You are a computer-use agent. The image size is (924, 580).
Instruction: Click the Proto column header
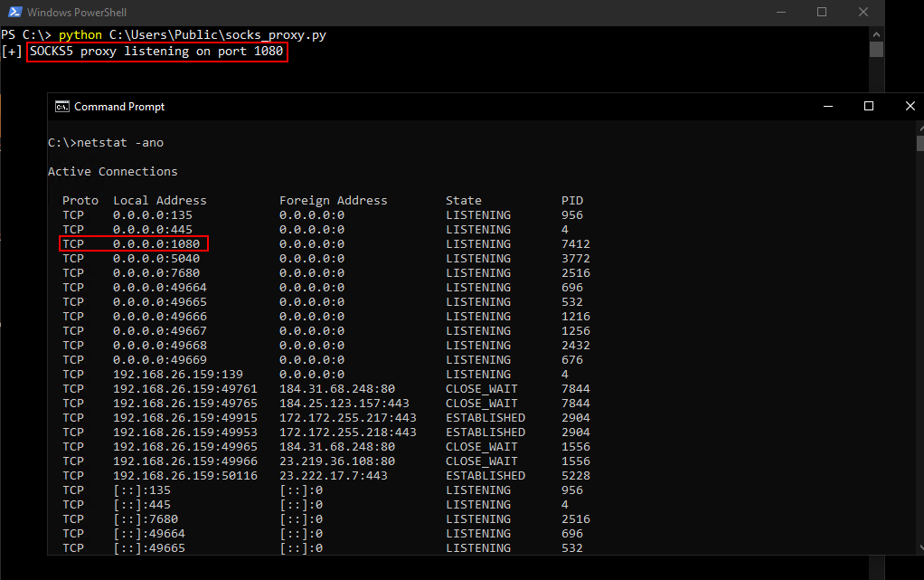80,201
